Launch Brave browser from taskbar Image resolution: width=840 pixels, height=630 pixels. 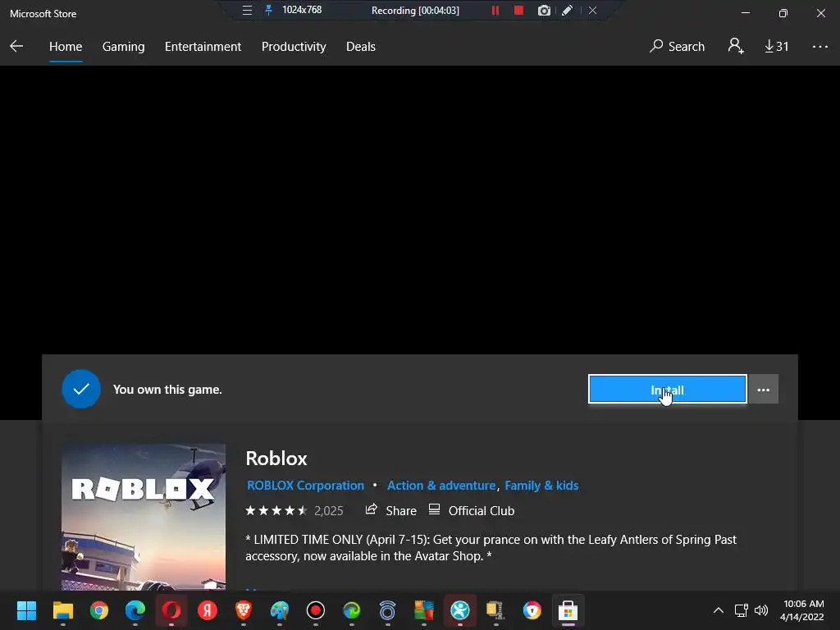243,610
